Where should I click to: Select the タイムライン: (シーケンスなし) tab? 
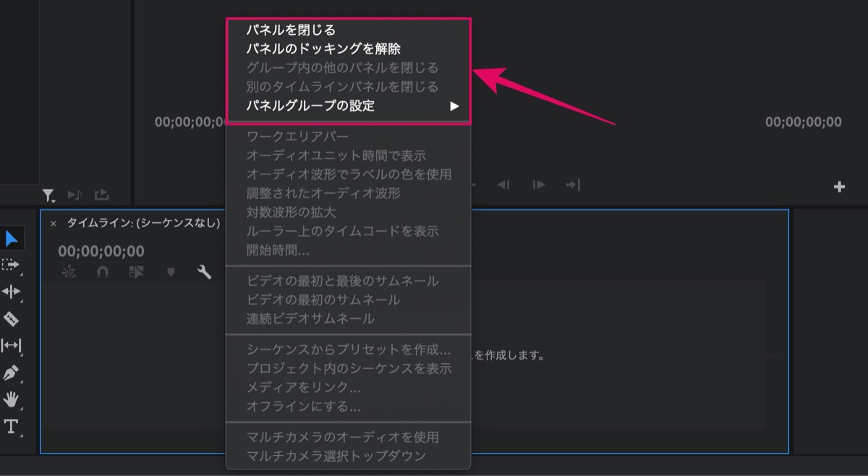coord(143,224)
